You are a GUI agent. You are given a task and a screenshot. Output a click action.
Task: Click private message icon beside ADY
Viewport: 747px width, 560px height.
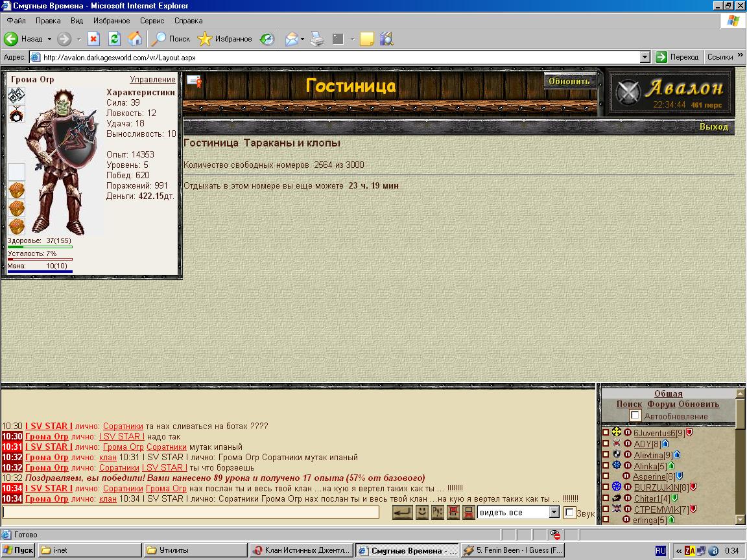(628, 443)
